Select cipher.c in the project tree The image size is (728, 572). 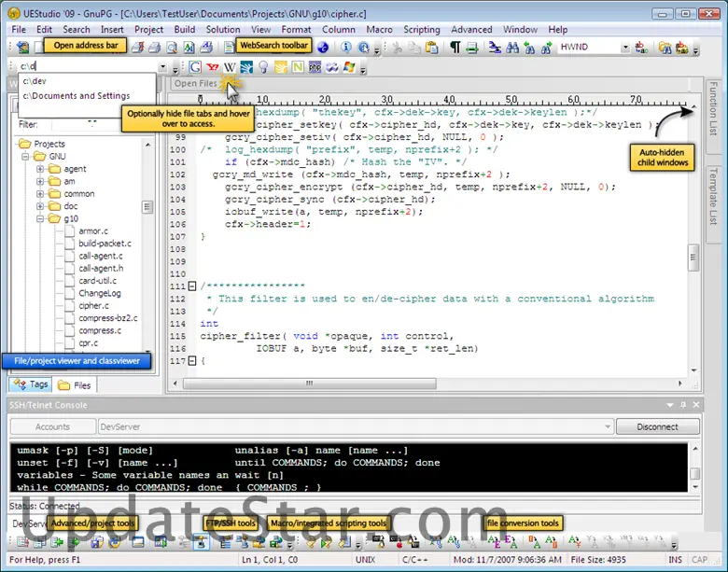(x=93, y=305)
